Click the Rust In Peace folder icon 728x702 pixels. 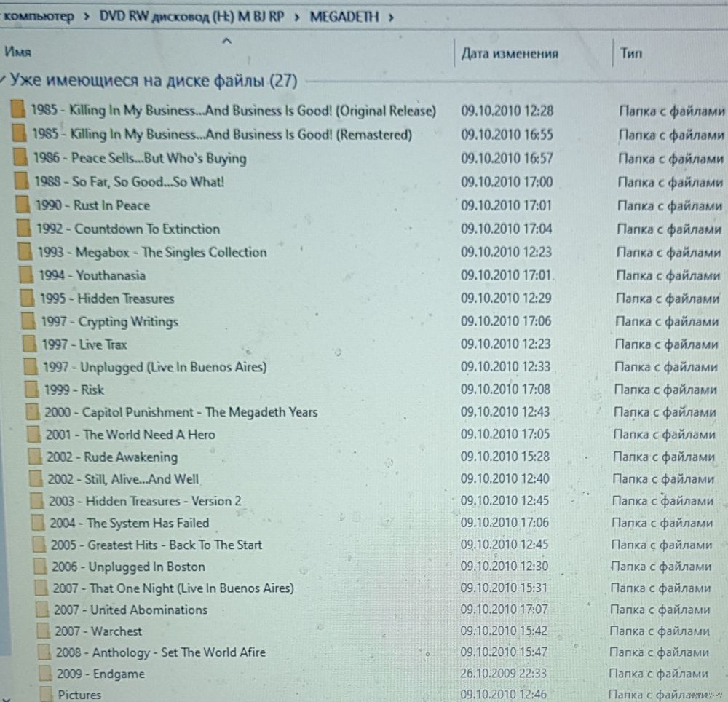(x=23, y=205)
